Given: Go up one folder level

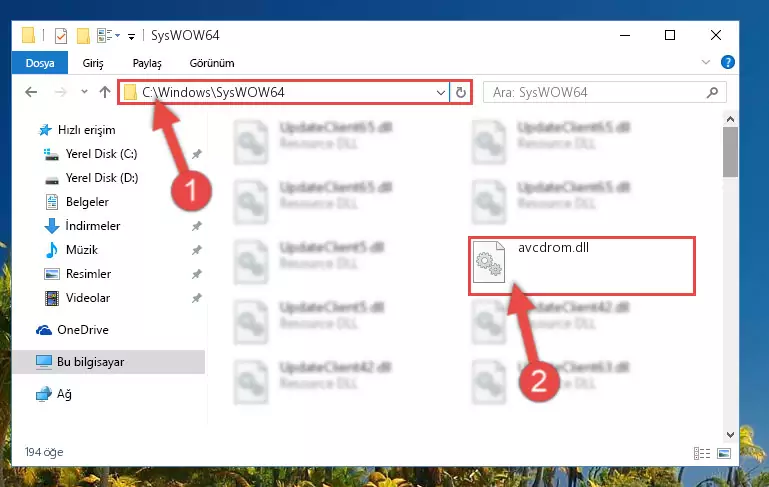Looking at the screenshot, I should click(x=104, y=92).
